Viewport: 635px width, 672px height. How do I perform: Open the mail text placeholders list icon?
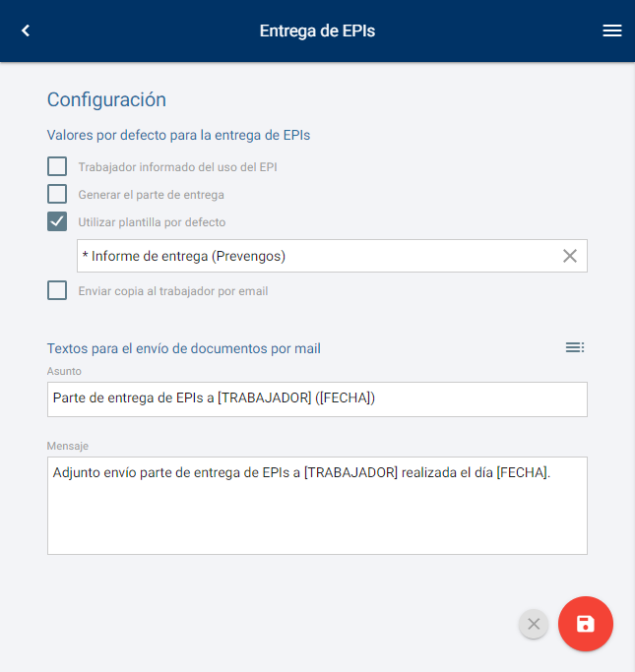pos(575,347)
